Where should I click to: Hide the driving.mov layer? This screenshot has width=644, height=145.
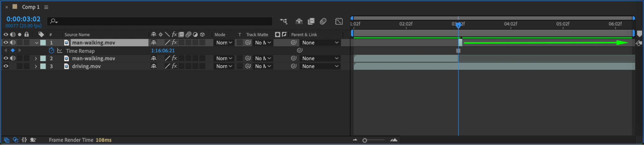(x=6, y=66)
